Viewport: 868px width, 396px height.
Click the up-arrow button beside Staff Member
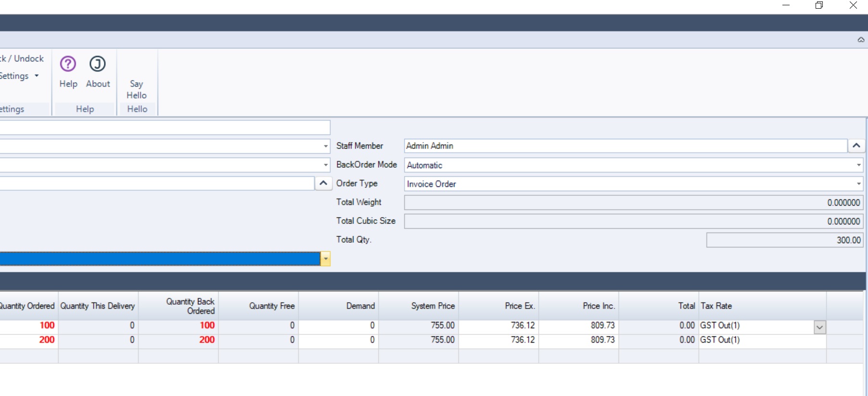[856, 146]
